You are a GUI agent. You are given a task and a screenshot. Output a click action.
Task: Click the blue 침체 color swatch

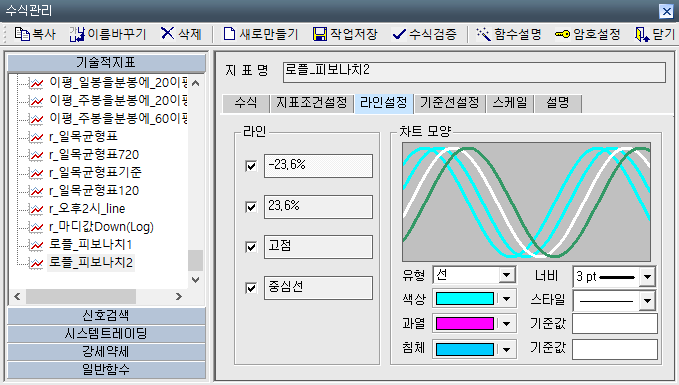[x=465, y=349]
